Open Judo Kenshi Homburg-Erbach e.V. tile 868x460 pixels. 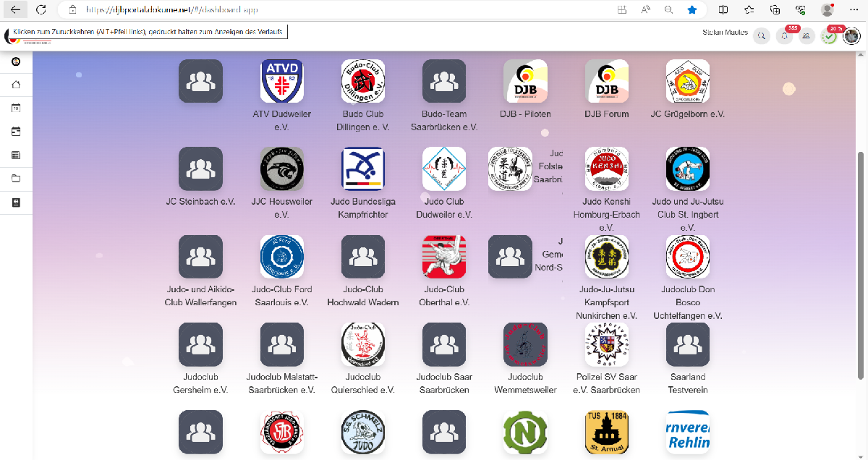(606, 169)
